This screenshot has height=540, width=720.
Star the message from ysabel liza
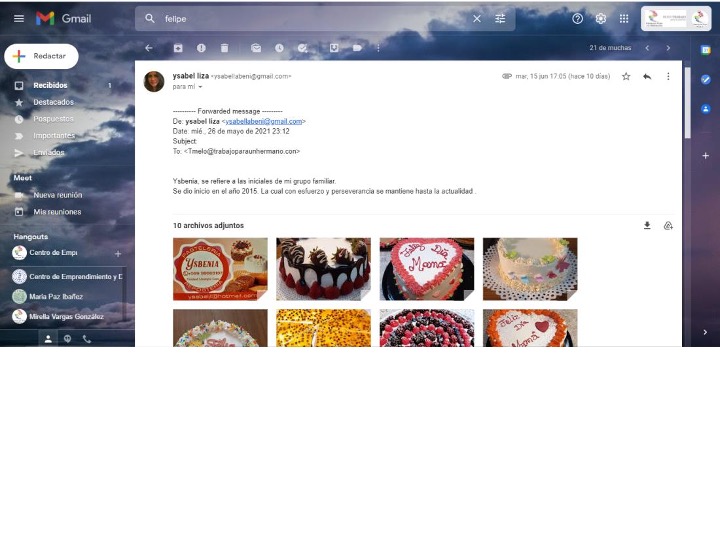(626, 76)
